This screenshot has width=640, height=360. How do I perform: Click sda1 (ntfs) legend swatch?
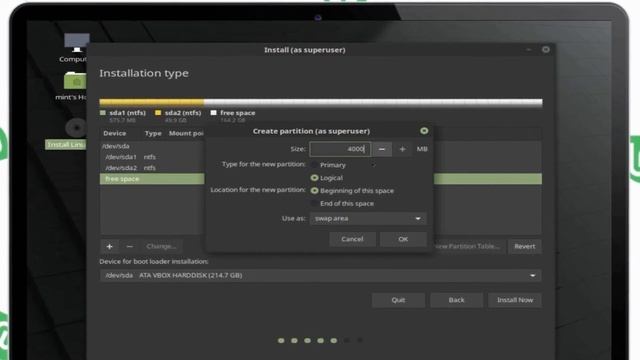103,113
